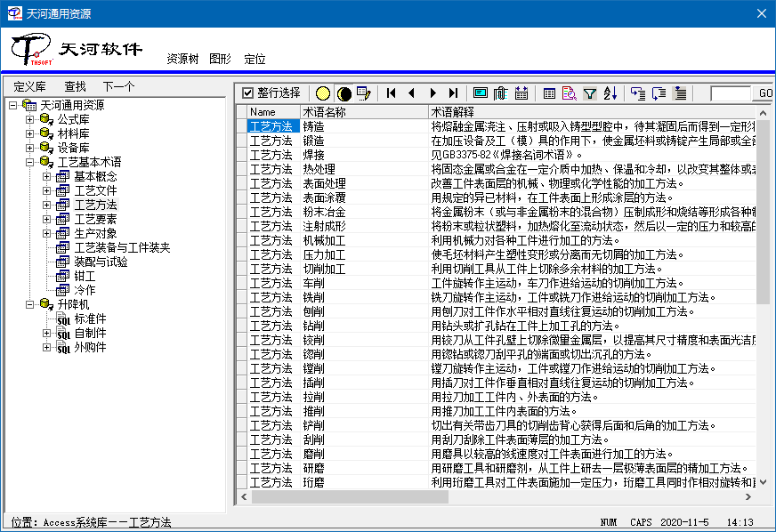Open the 资源树 menu
Viewport: 776px width, 532px height.
click(x=182, y=59)
